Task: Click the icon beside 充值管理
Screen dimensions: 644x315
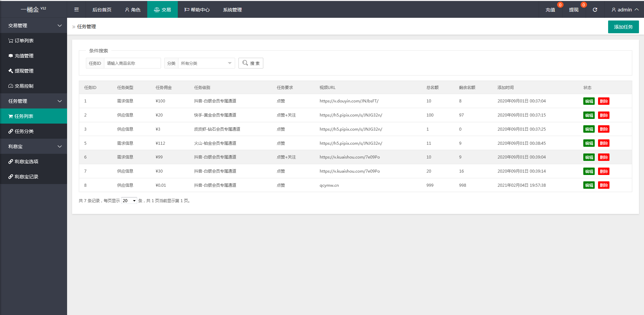Action: point(11,56)
